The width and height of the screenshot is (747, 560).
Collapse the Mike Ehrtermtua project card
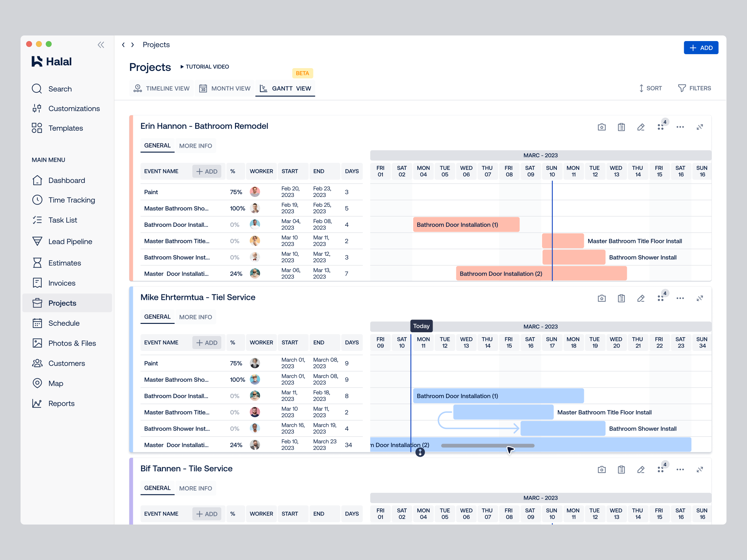(699, 298)
